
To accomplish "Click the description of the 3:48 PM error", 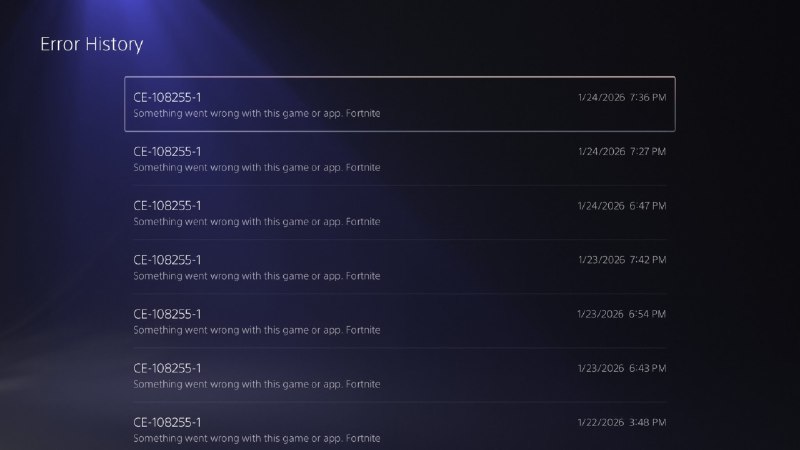I will coord(257,438).
